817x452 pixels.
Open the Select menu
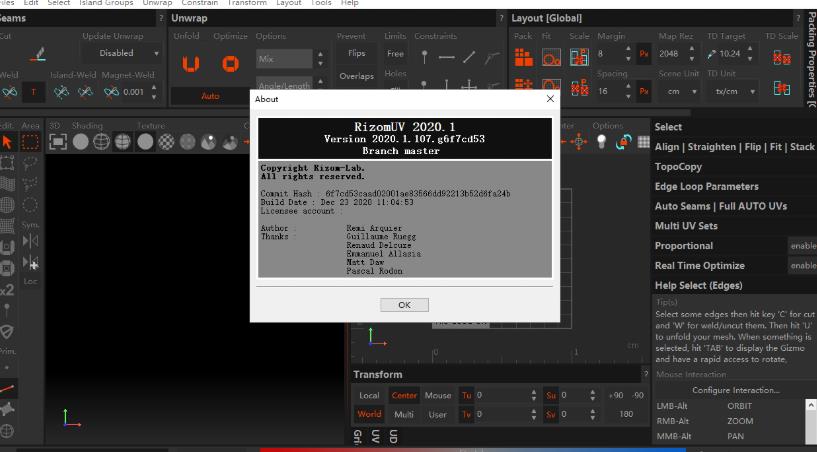pos(58,3)
